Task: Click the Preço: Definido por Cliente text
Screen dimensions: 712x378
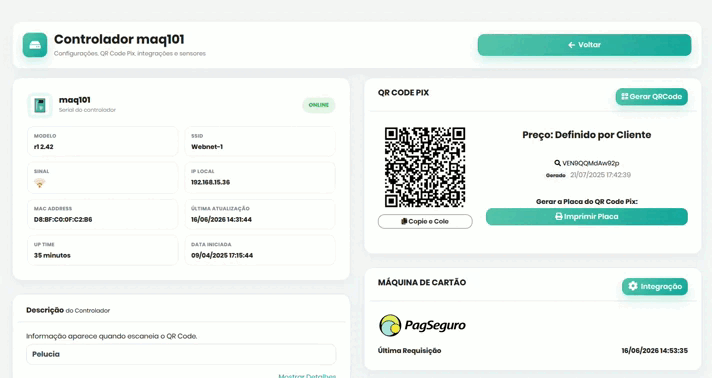Action: [x=587, y=135]
